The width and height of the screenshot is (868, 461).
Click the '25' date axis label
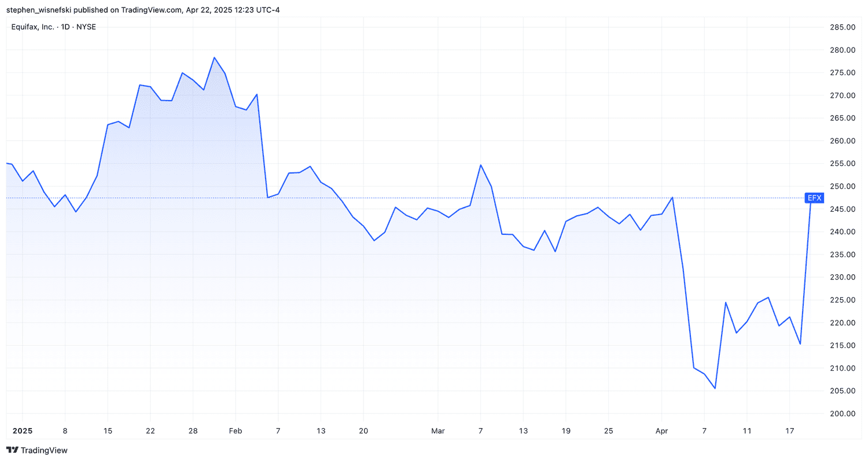coord(609,432)
